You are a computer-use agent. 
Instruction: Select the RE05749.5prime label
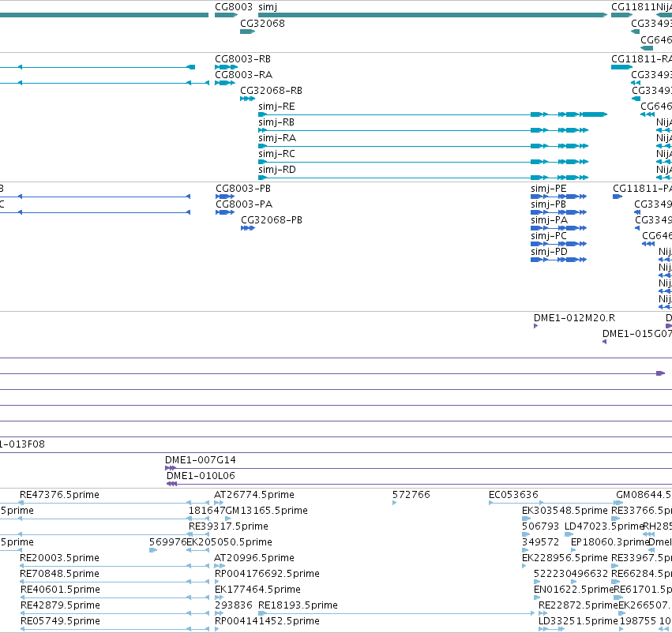(x=60, y=621)
